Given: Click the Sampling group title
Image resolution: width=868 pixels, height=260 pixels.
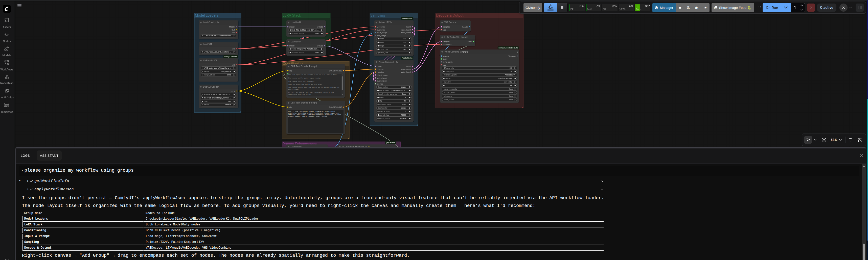Looking at the screenshot, I should (x=377, y=15).
